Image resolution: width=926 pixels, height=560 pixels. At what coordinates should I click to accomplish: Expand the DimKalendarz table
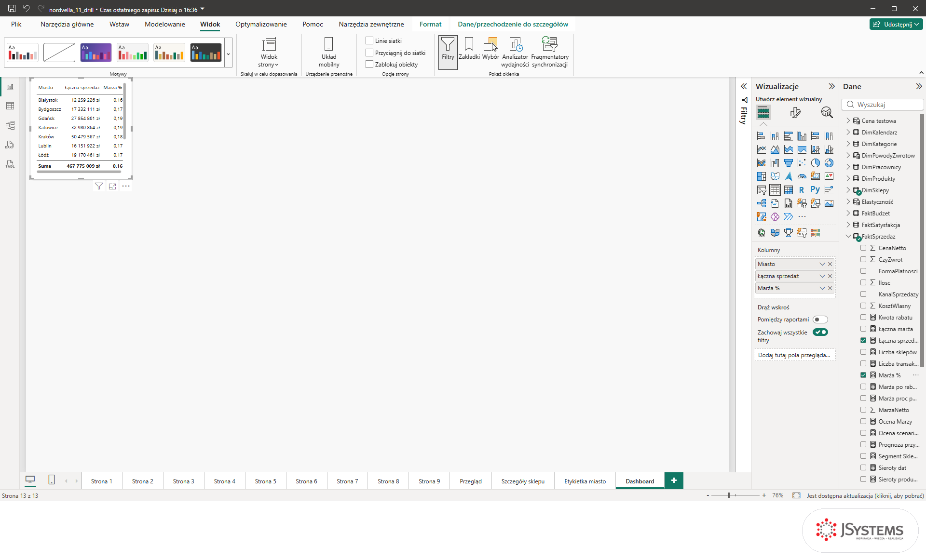(848, 132)
